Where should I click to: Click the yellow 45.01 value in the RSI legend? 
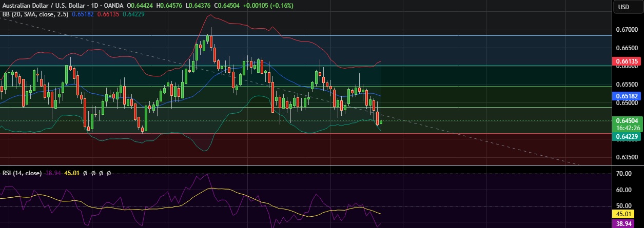72,173
